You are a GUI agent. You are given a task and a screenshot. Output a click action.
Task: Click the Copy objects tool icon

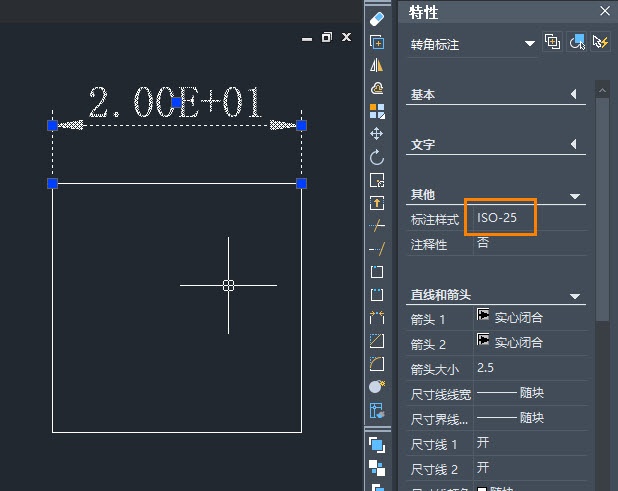click(x=377, y=42)
